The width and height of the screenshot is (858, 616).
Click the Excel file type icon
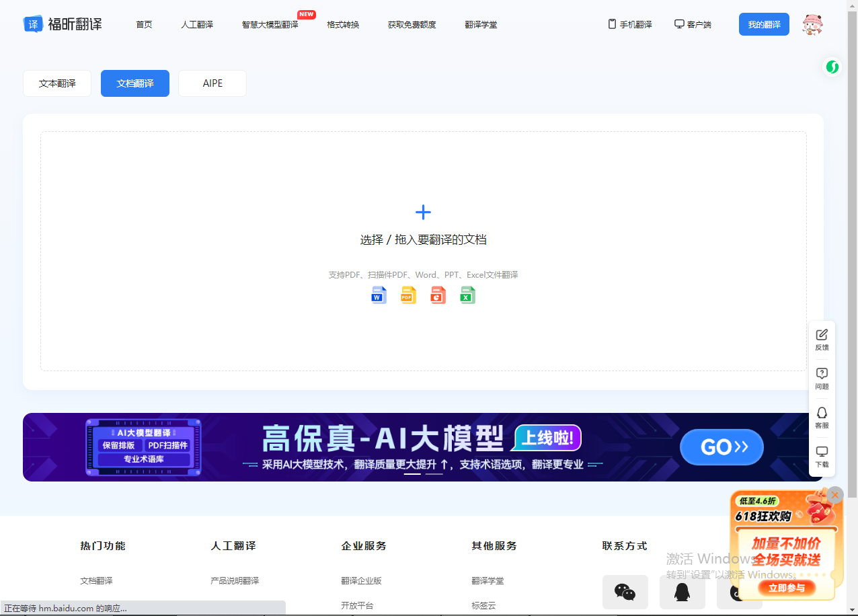coord(468,295)
